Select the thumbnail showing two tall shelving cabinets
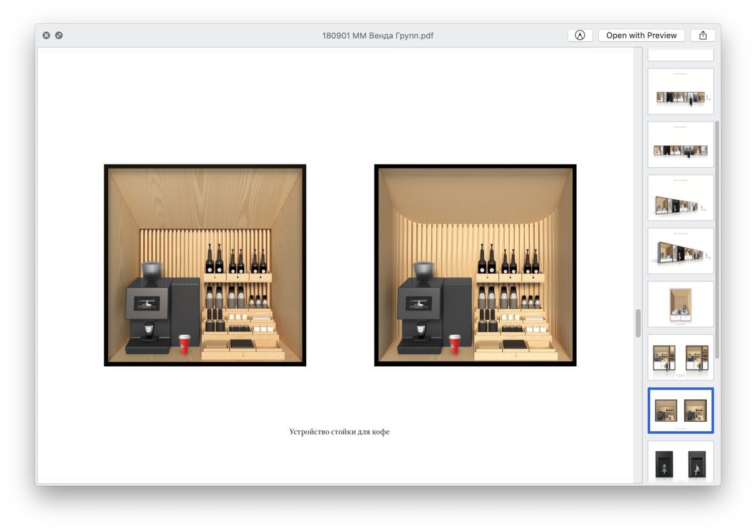 pos(680,357)
